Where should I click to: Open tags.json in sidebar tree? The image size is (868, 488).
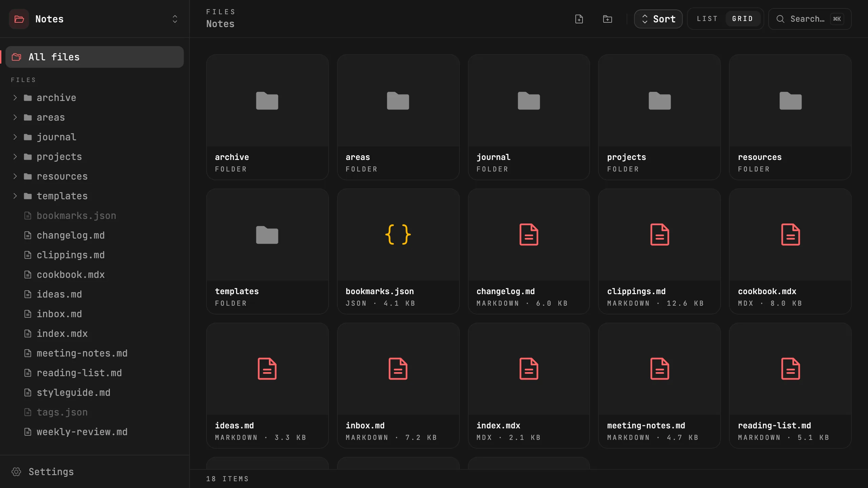(95, 412)
